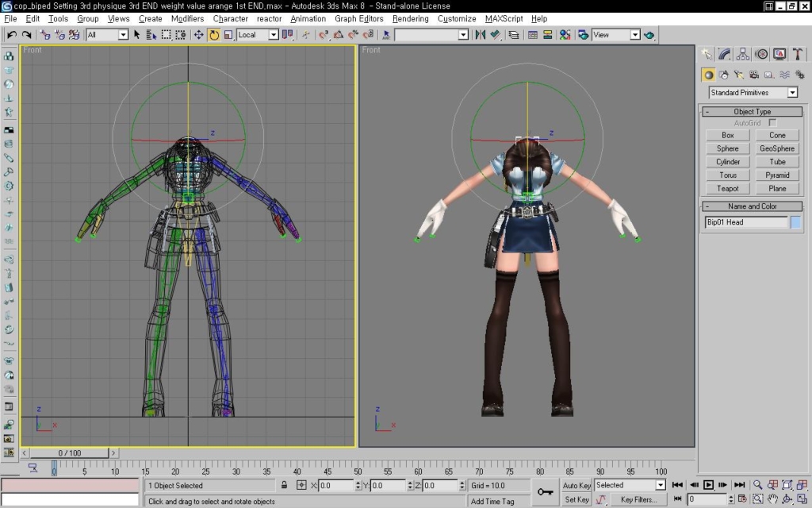Screen dimensions: 812x508
Task: Open the Rendering menu
Action: coord(410,19)
